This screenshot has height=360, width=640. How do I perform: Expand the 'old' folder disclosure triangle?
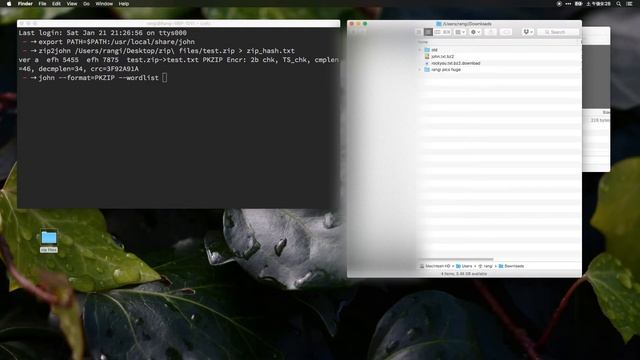(x=420, y=50)
